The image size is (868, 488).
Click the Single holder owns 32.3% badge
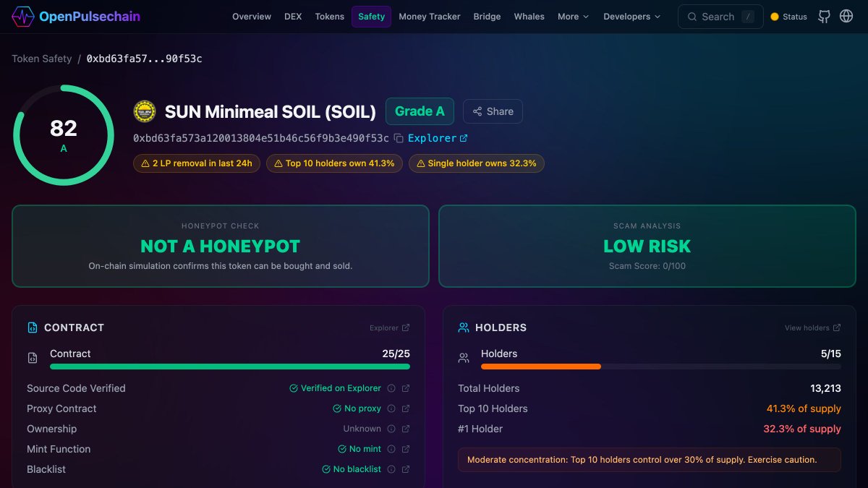click(x=477, y=163)
